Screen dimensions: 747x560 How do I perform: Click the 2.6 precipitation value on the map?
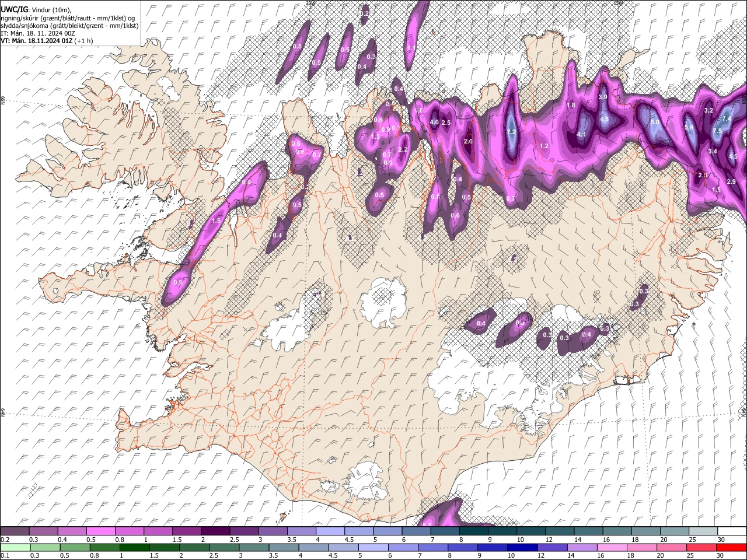[467, 141]
